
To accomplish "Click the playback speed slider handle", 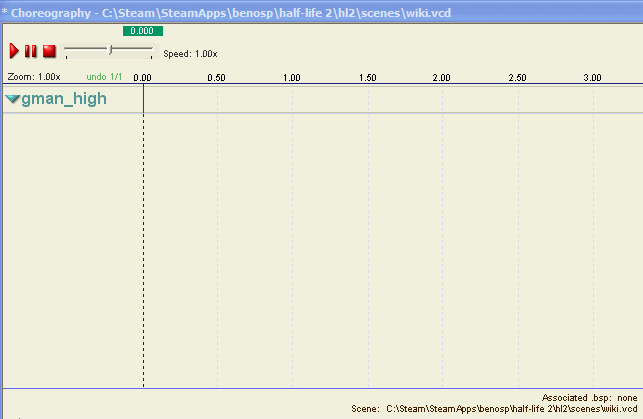I will [110, 50].
